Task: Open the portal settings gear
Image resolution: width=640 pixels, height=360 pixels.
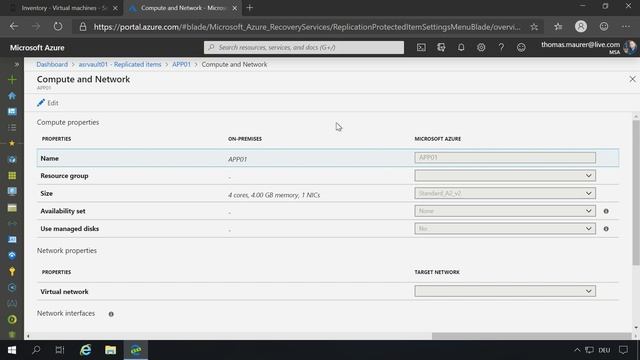Action: (x=481, y=47)
